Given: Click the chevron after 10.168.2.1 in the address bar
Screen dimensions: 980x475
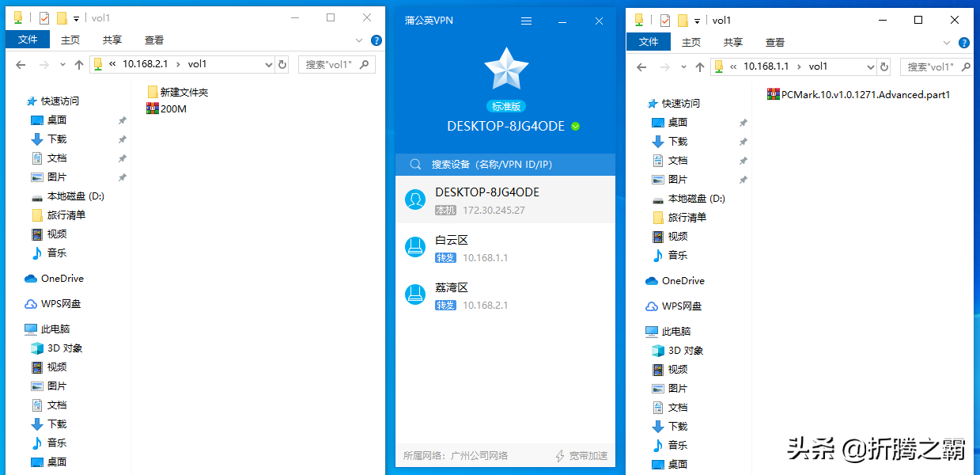Looking at the screenshot, I should pos(179,64).
